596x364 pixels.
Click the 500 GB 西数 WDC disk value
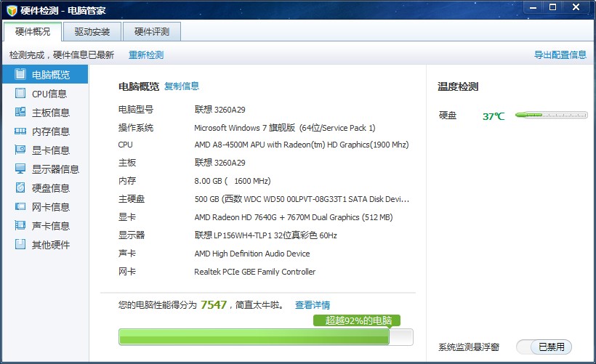tap(302, 199)
